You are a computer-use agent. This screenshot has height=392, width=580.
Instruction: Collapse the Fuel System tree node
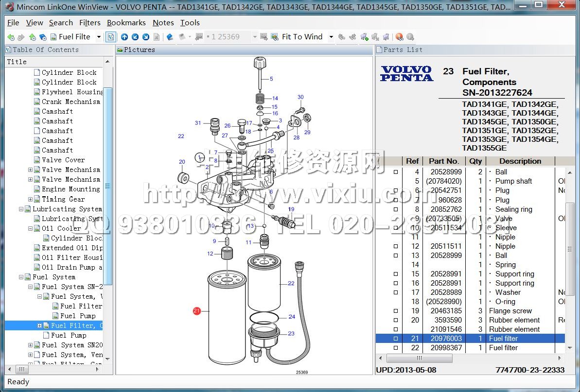(x=21, y=277)
